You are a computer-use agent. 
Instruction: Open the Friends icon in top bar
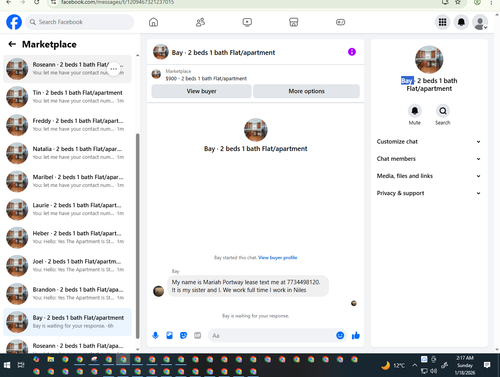click(x=200, y=22)
